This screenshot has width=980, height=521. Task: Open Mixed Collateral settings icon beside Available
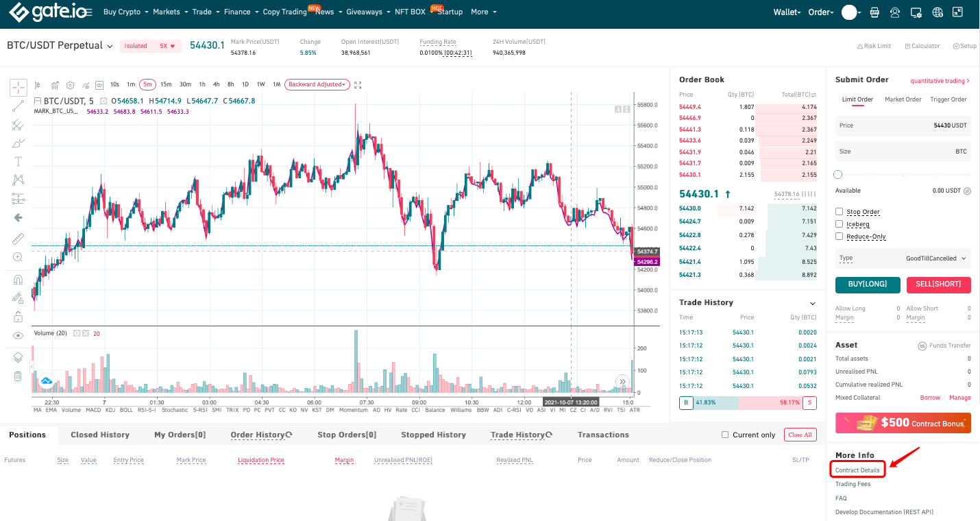pyautogui.click(x=967, y=191)
